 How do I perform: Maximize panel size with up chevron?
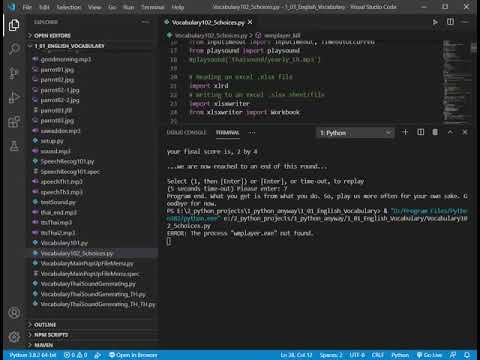tap(450, 132)
